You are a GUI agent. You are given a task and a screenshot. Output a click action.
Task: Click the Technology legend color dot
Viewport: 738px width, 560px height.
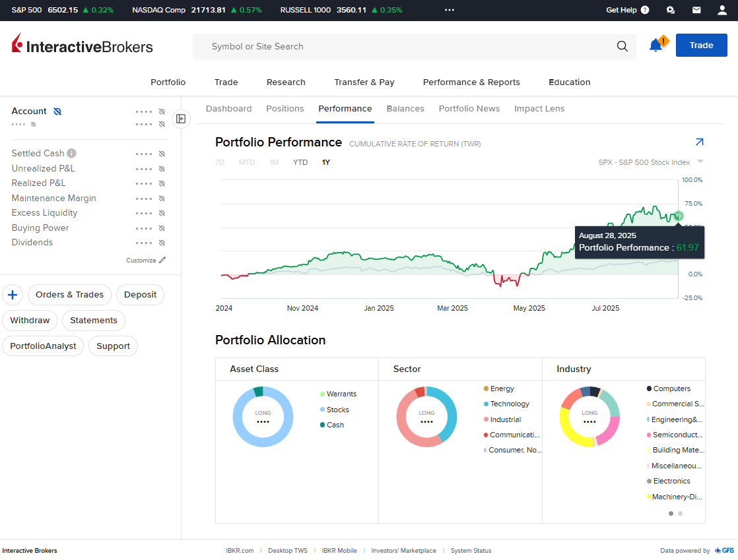pyautogui.click(x=486, y=404)
